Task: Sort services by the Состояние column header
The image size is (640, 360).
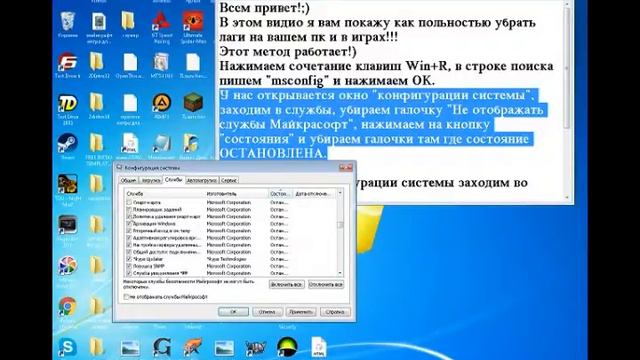Action: (x=280, y=194)
